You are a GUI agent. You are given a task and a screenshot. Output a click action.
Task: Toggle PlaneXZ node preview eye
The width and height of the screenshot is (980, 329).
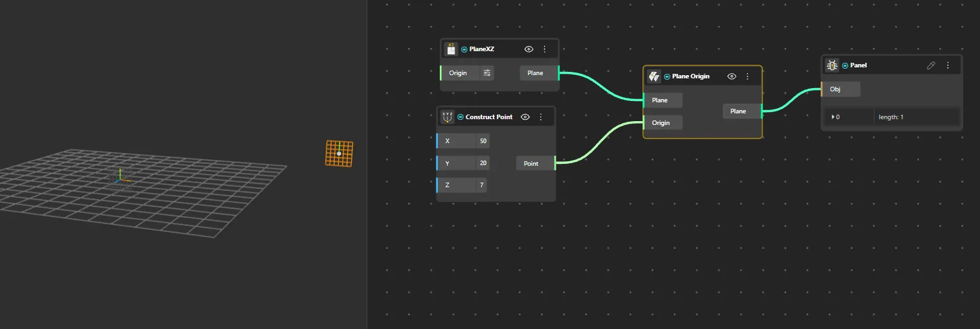tap(529, 49)
